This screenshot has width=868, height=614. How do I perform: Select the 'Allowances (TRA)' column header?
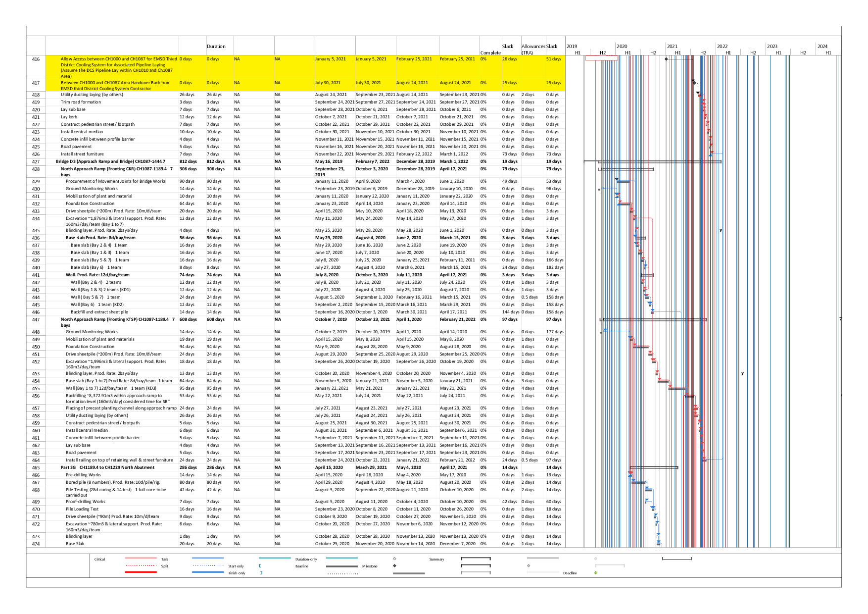pos(533,50)
